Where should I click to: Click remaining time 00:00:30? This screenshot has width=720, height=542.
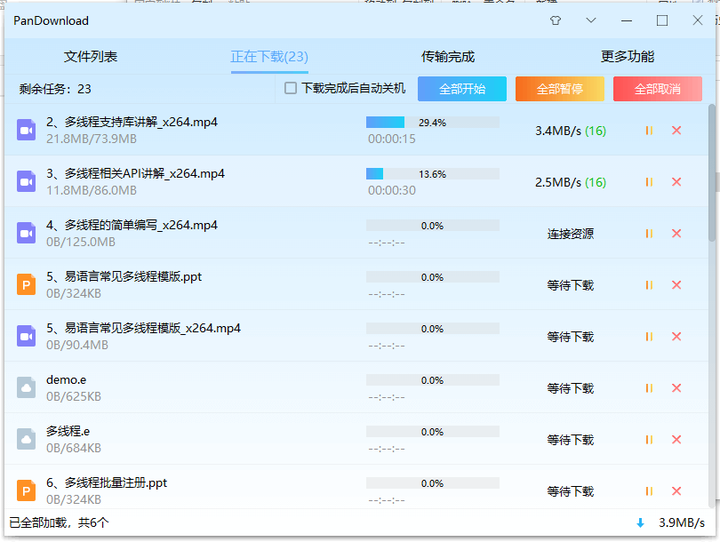tap(392, 190)
